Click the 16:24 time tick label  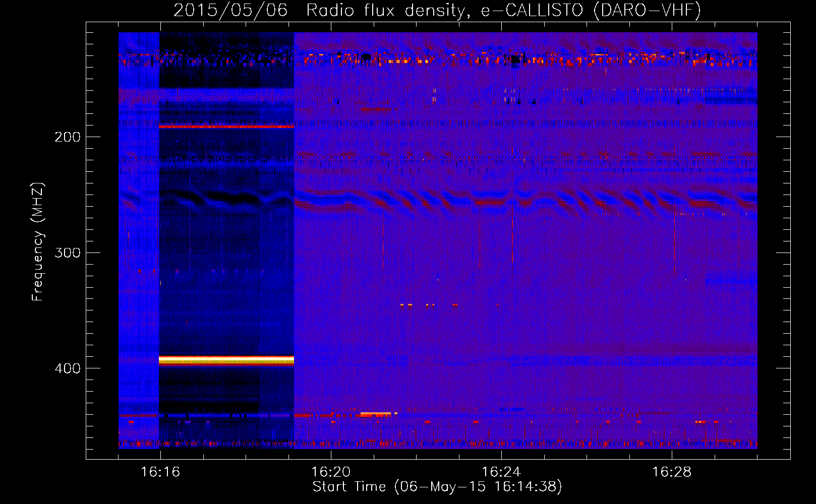tap(501, 472)
